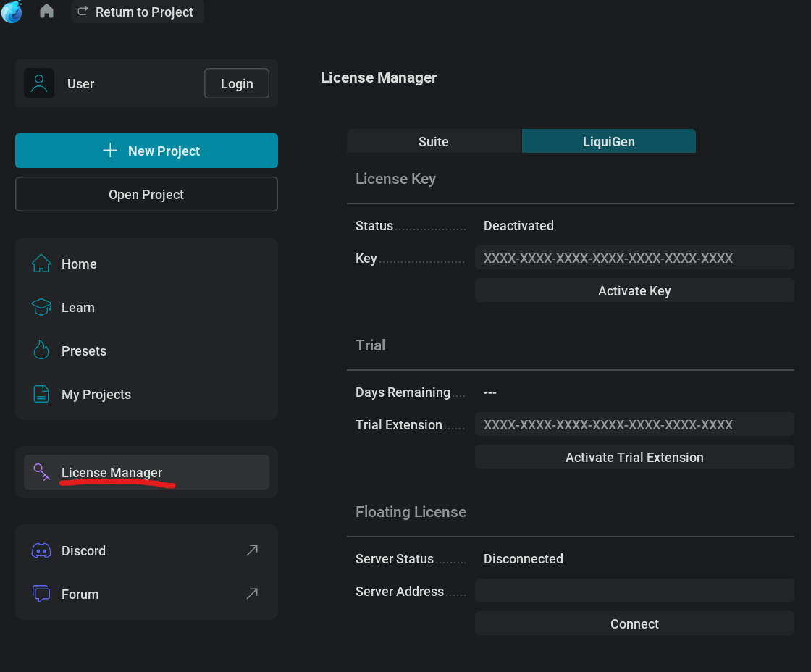Open the Home sidebar entry
811x672 pixels.
coord(146,264)
